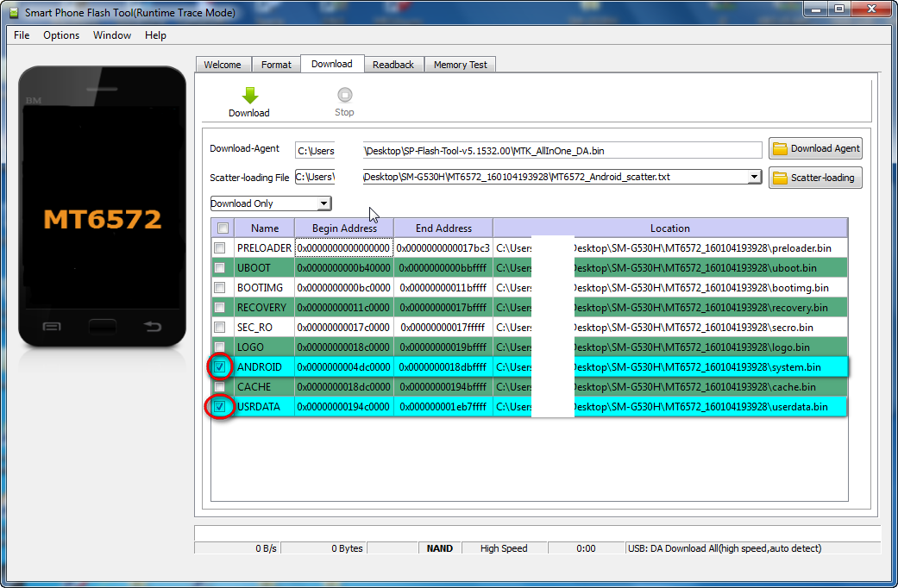Open the Options menu
This screenshot has height=588, width=898.
(x=61, y=35)
